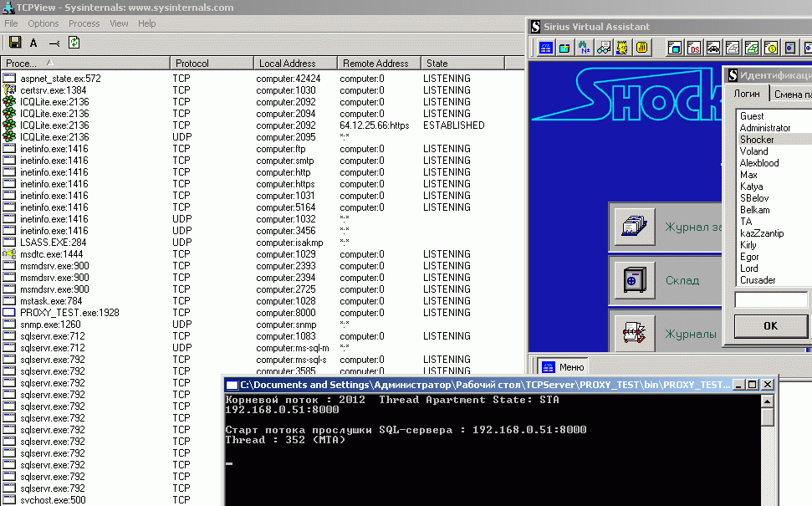Select user Alexblood in the login list
Viewport: 812px width, 506px height.
pos(759,162)
